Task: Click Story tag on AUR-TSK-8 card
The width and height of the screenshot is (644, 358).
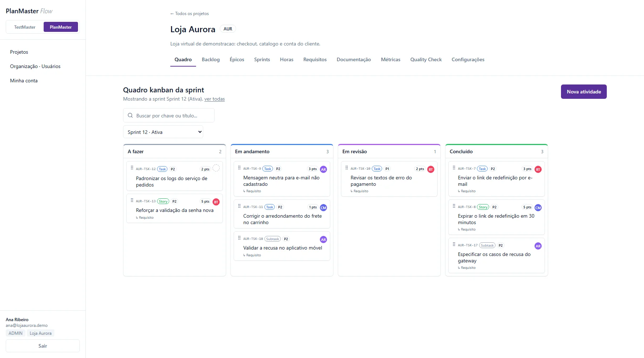Action: (483, 207)
